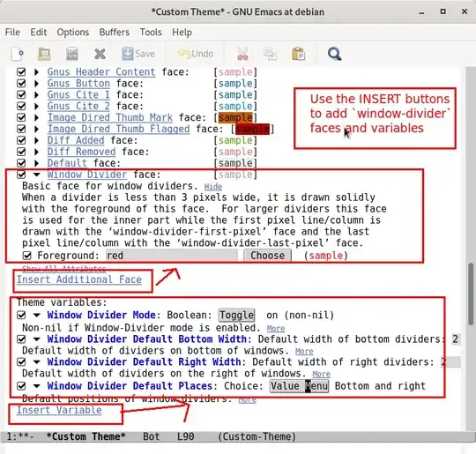Screen dimensions: 476x454
Task: Click More link after bottom dividers description
Action: [x=304, y=352]
